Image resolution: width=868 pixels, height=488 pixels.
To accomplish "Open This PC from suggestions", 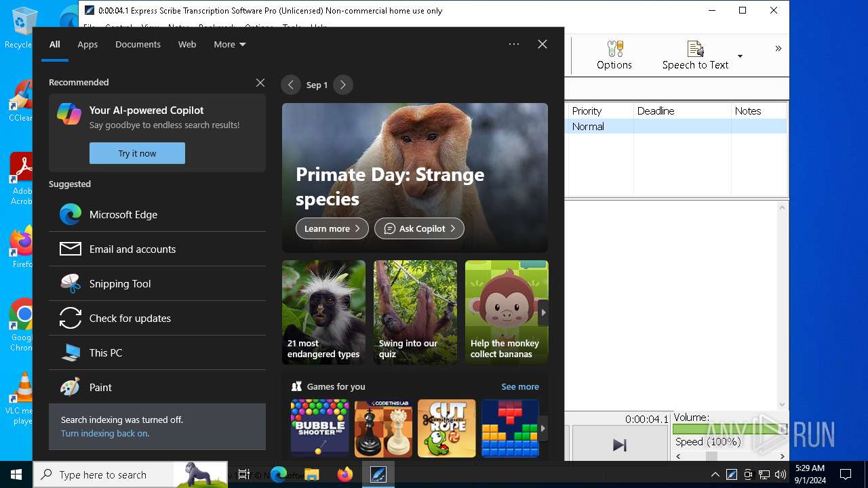I will (157, 352).
